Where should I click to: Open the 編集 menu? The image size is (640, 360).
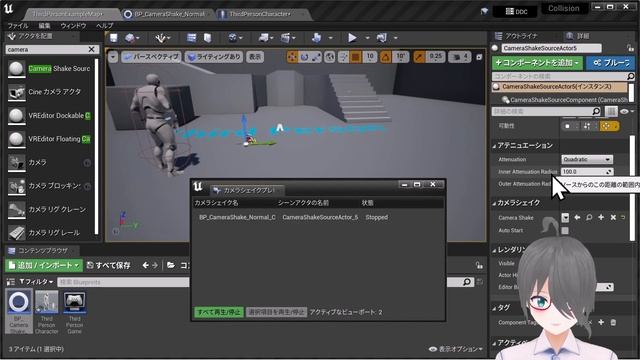tap(44, 25)
